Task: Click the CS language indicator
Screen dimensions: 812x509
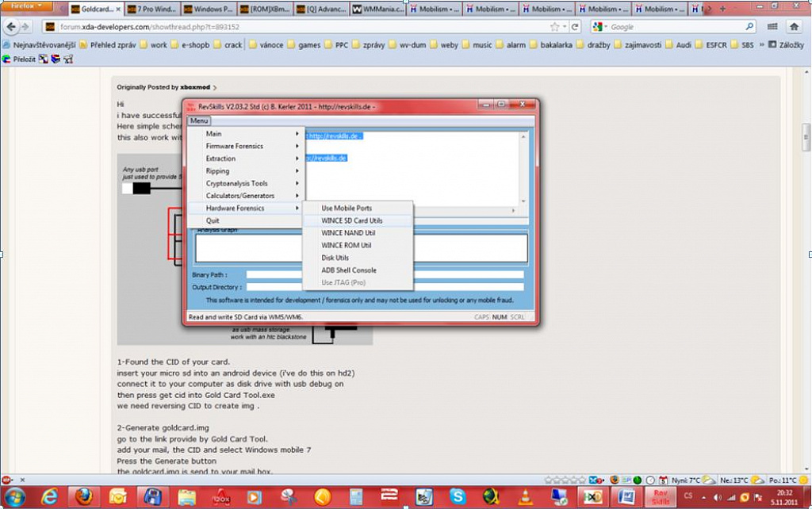Action: (688, 496)
